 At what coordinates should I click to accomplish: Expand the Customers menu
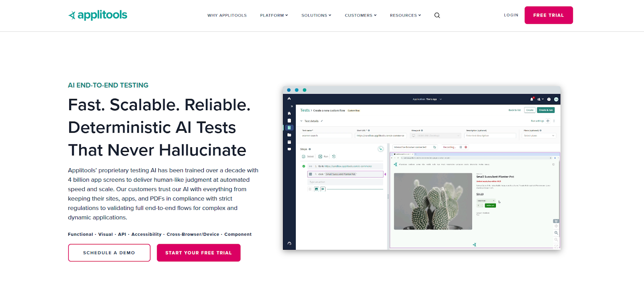(361, 15)
